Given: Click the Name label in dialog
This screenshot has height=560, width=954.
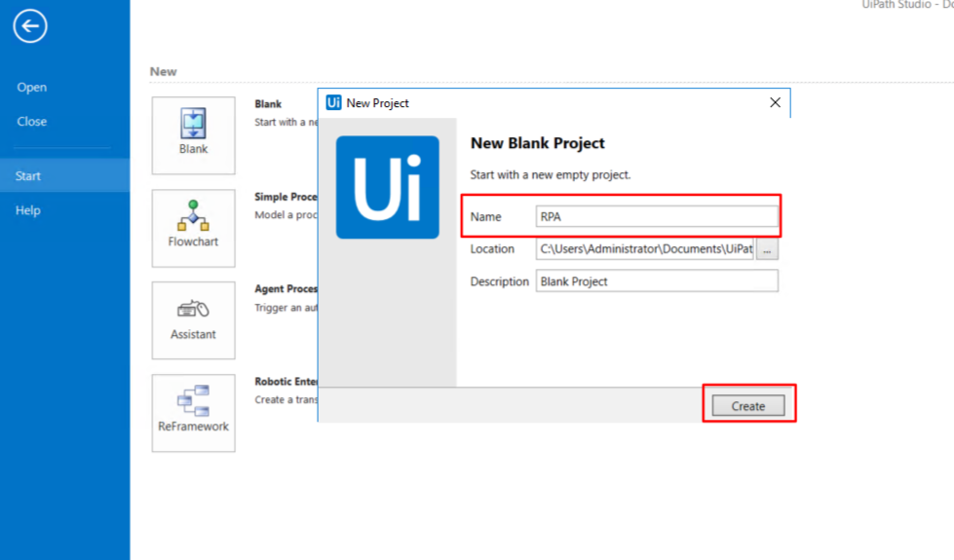Looking at the screenshot, I should pyautogui.click(x=485, y=217).
